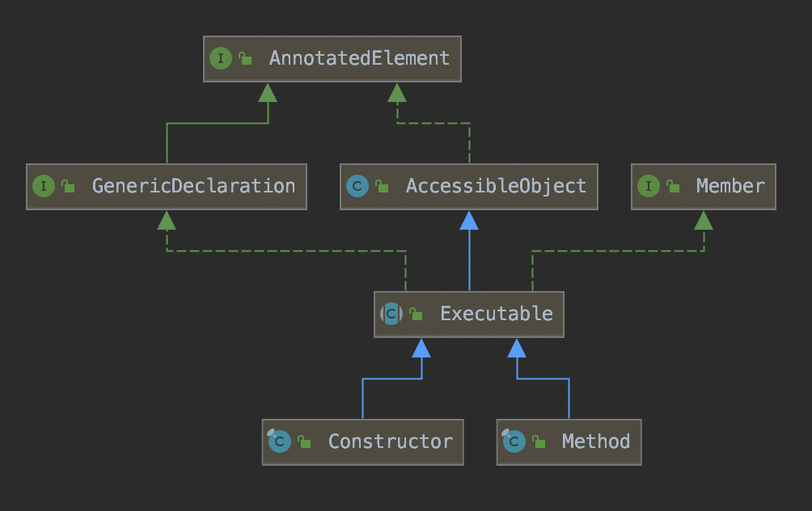Click the green arrowhead below Member node
Image resolution: width=812 pixels, height=511 pixels.
(x=704, y=220)
